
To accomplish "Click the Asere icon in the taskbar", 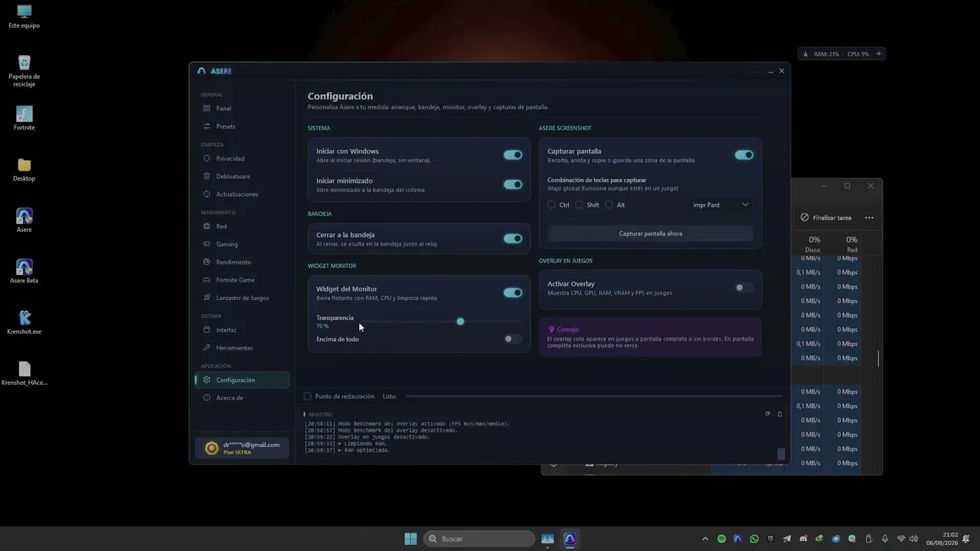I will tap(570, 539).
